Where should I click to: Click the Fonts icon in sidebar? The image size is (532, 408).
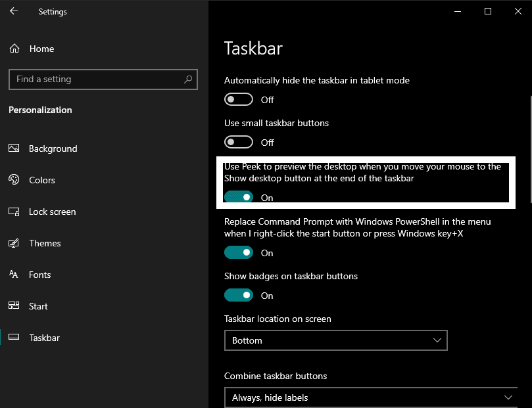(x=14, y=275)
